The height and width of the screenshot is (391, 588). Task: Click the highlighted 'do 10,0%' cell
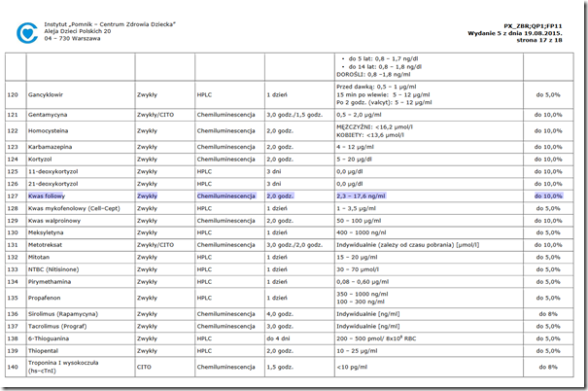pos(548,195)
